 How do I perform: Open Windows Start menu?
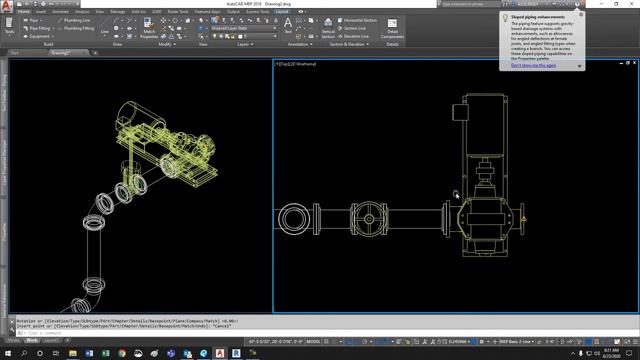click(7, 353)
